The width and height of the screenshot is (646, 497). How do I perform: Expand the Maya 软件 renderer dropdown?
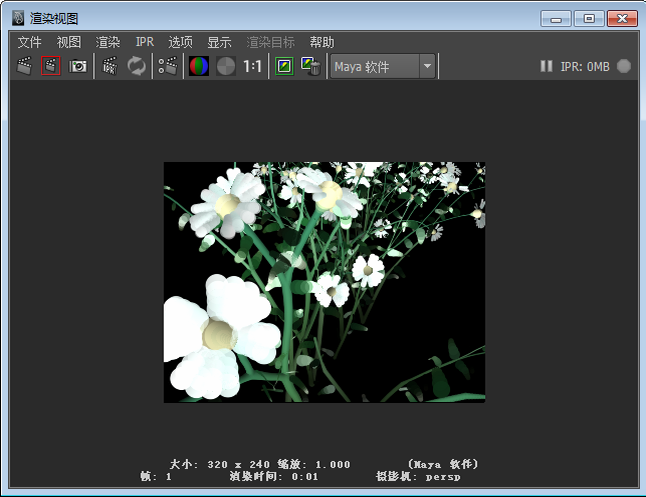coord(428,67)
